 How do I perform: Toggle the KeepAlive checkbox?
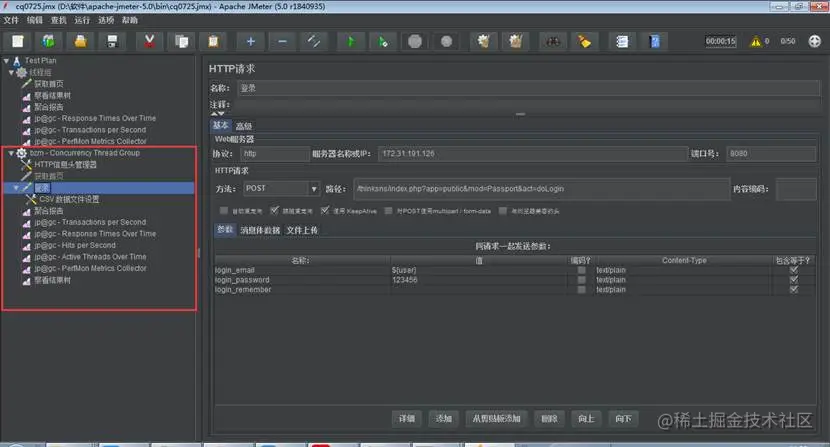(325, 211)
